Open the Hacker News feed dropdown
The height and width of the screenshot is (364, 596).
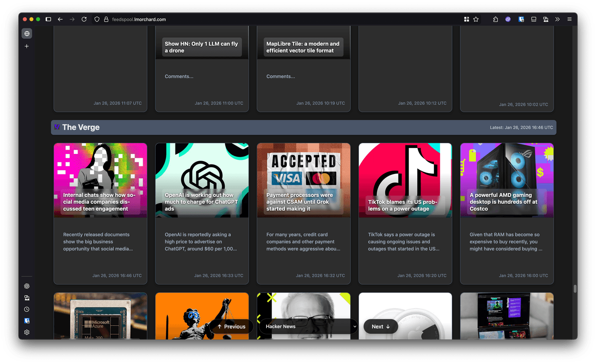click(309, 327)
